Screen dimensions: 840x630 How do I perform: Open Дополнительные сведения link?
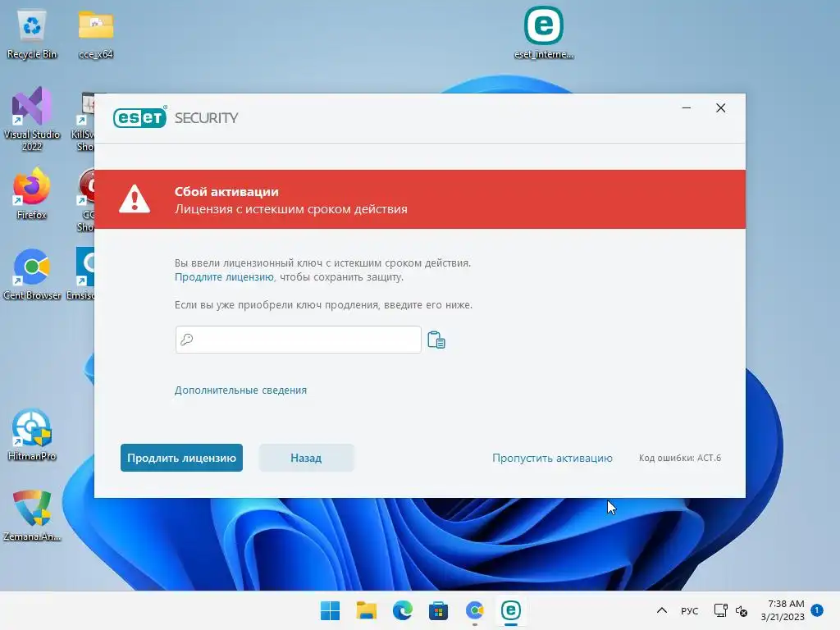click(240, 390)
